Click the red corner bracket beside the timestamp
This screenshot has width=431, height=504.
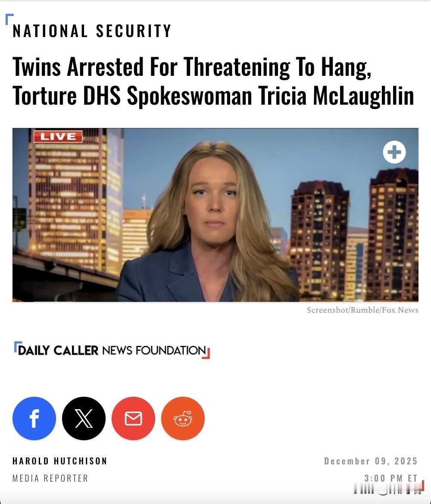click(422, 486)
